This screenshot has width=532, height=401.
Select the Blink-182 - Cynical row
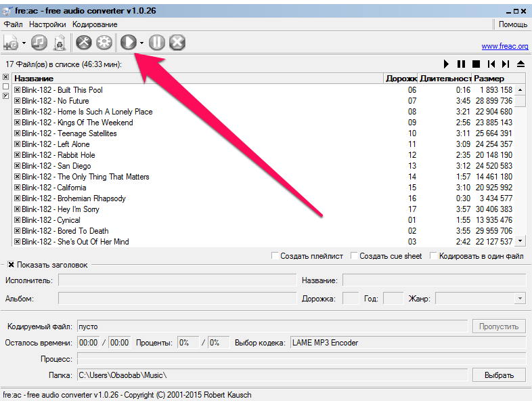click(x=263, y=220)
